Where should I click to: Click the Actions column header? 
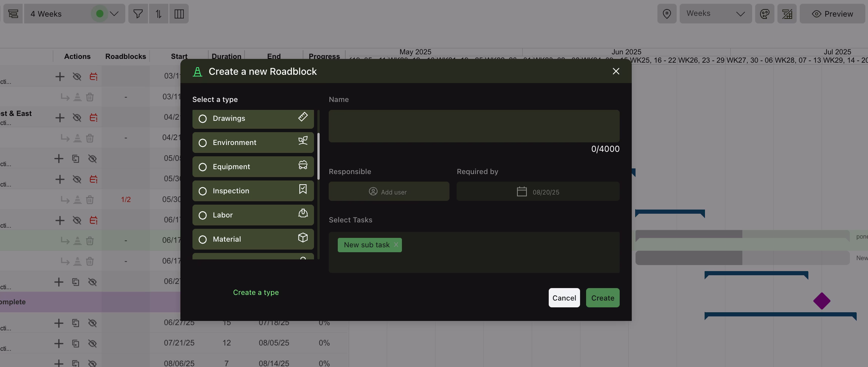(x=77, y=57)
